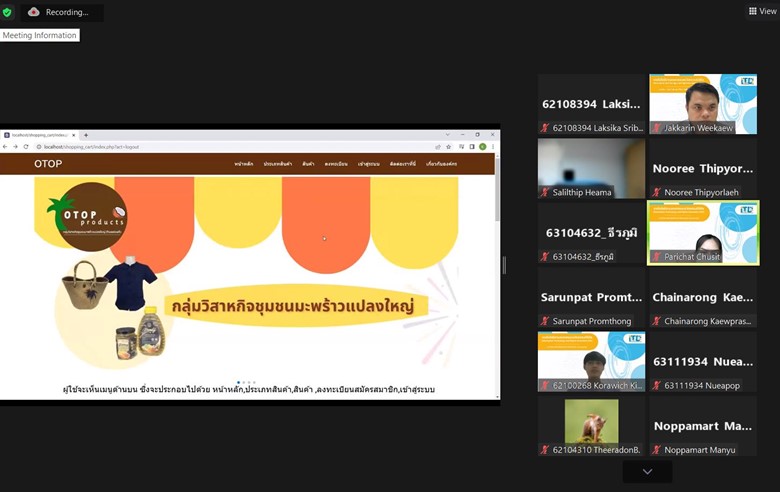Click the navy shirt product image
This screenshot has height=492, width=780.
click(x=130, y=284)
